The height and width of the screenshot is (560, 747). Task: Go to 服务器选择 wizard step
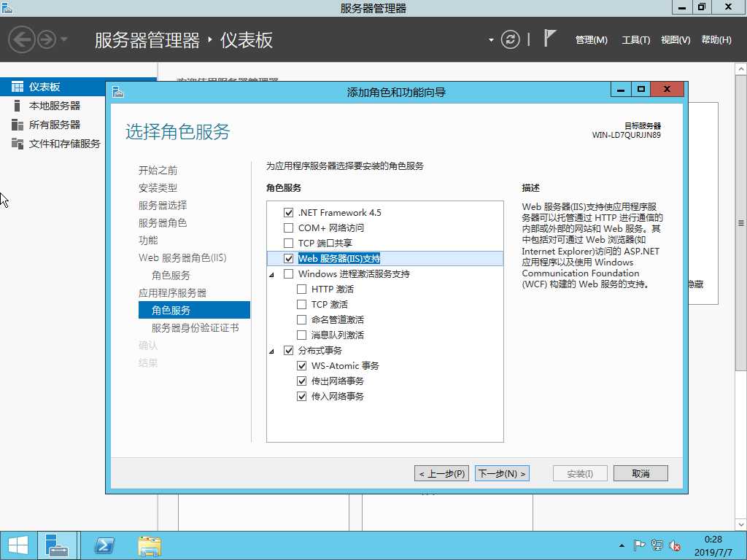(163, 205)
